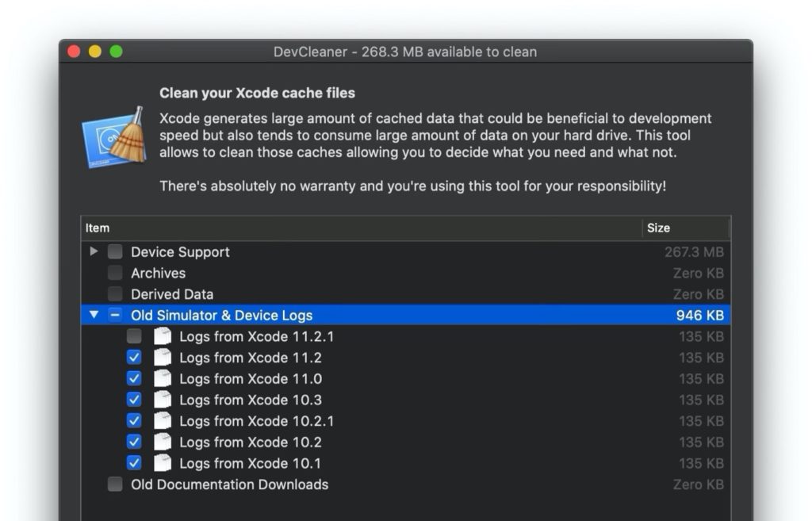Click the indeterminate Old Simulator & Device Logs checkbox
The height and width of the screenshot is (521, 812).
click(x=114, y=315)
